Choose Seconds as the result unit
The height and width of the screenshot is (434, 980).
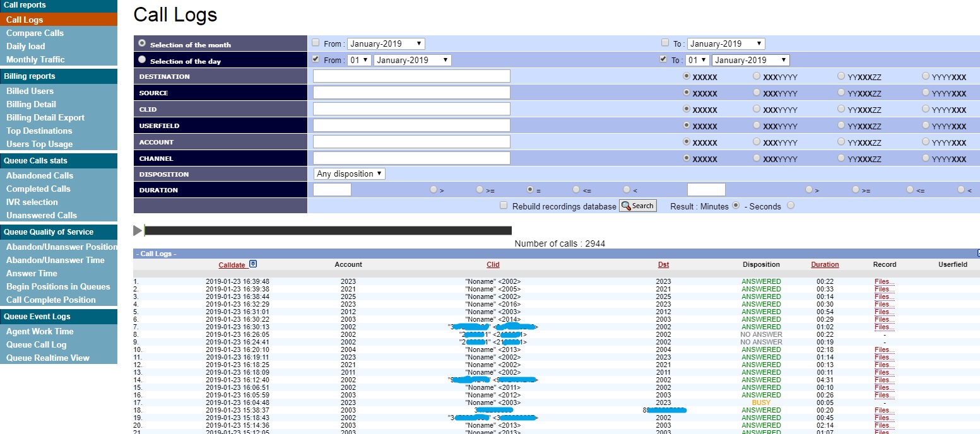(x=791, y=206)
